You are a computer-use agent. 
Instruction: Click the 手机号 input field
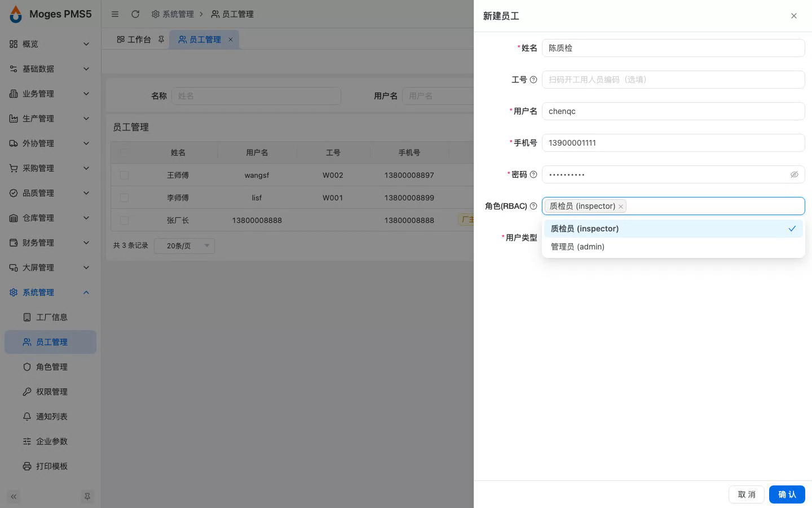[x=673, y=143]
